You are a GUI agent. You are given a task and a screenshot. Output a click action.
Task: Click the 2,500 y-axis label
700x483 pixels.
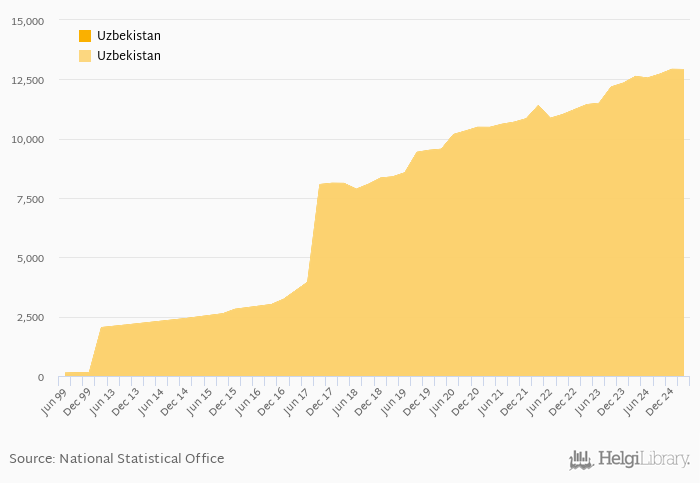(x=28, y=318)
